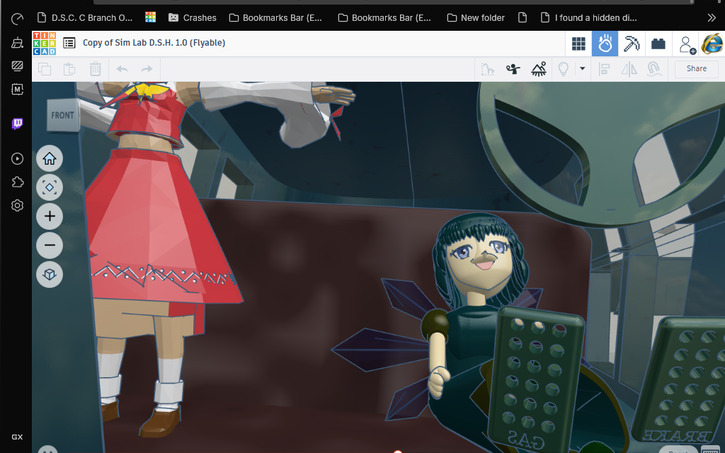The width and height of the screenshot is (725, 453).
Task: Open the Tinkercad logo home link
Action: (x=44, y=43)
